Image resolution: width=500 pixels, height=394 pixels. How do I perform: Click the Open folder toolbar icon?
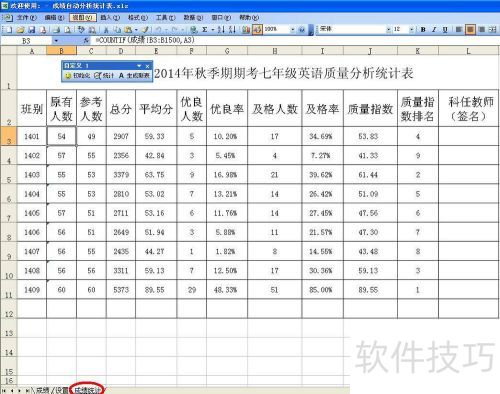coord(21,30)
